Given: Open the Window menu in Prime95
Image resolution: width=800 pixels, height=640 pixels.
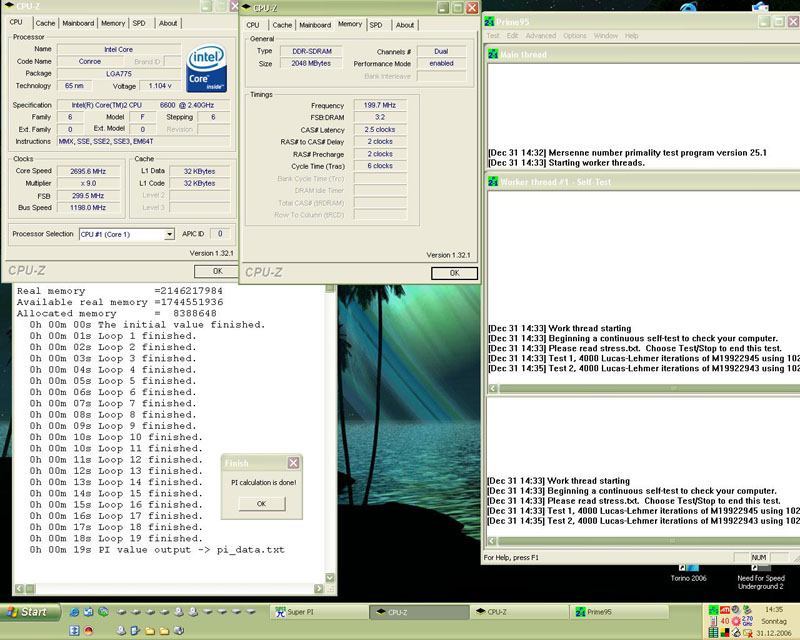Looking at the screenshot, I should pyautogui.click(x=606, y=35).
